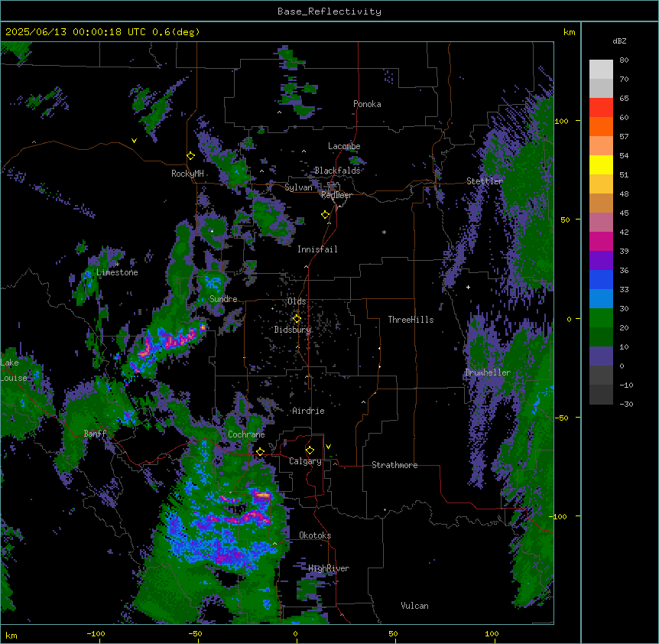The image size is (659, 644).
Task: Click the HighRiver label
Action: point(329,568)
